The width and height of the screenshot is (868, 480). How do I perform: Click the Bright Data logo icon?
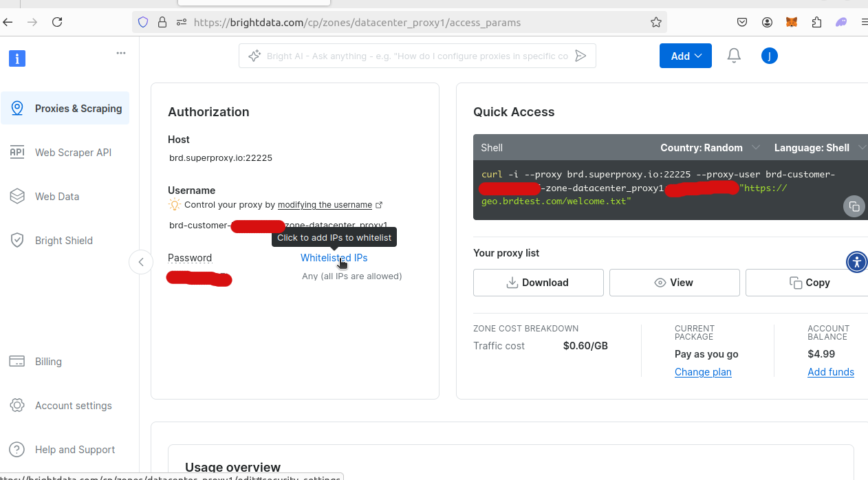pyautogui.click(x=17, y=58)
